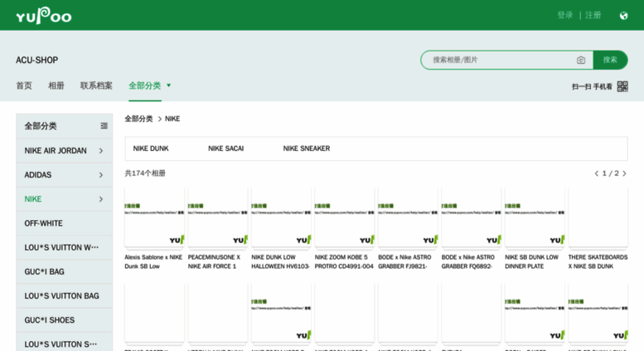Open the 联系档案 tab
The image size is (644, 351).
[96, 85]
